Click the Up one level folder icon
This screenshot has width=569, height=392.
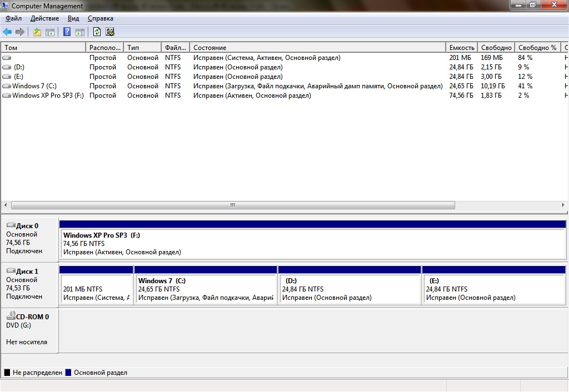pyautogui.click(x=37, y=32)
